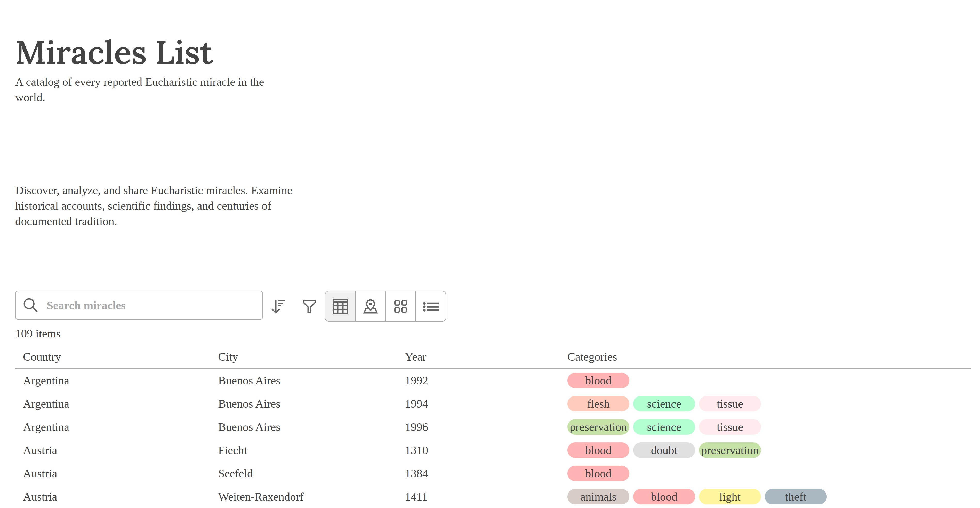Focus the Search miracles field
The image size is (980, 508).
pos(139,305)
